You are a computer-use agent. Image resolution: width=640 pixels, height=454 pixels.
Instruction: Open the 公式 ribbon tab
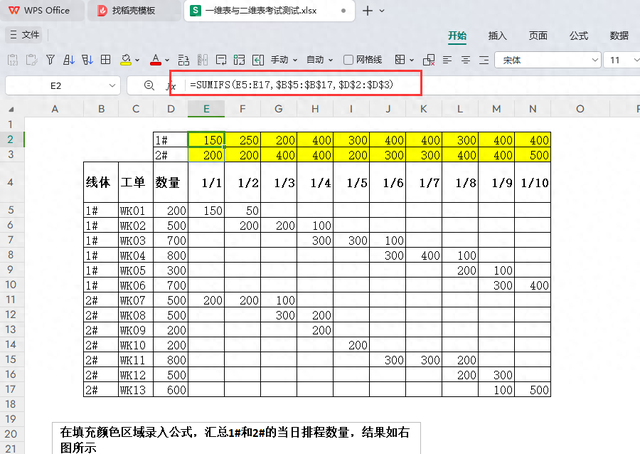point(579,36)
